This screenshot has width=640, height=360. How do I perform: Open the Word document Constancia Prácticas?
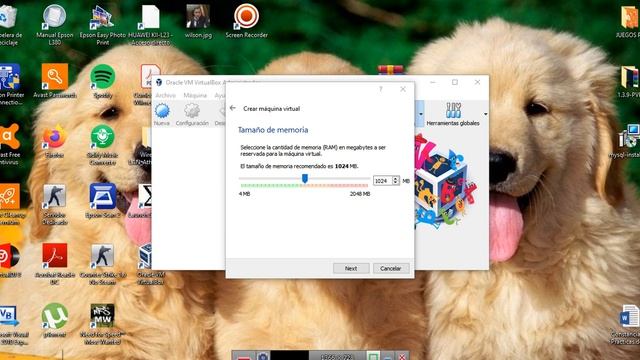(627, 324)
